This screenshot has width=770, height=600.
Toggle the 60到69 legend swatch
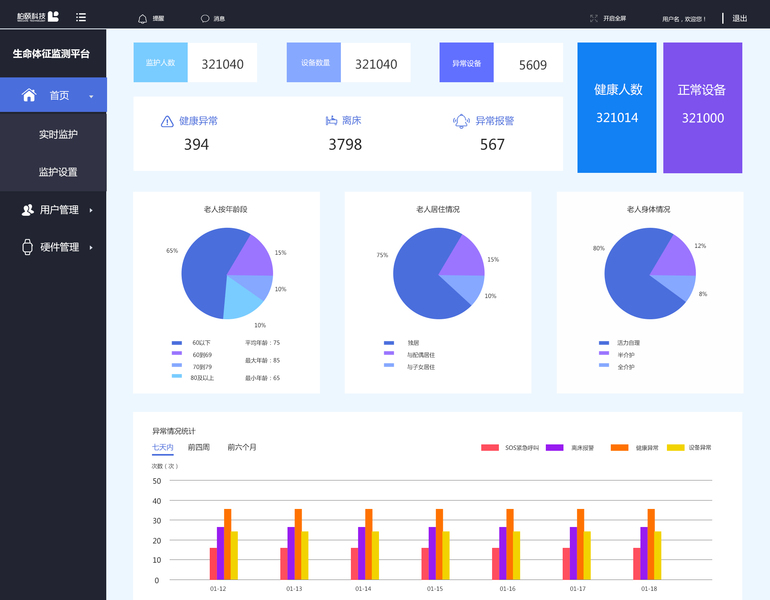click(x=177, y=353)
